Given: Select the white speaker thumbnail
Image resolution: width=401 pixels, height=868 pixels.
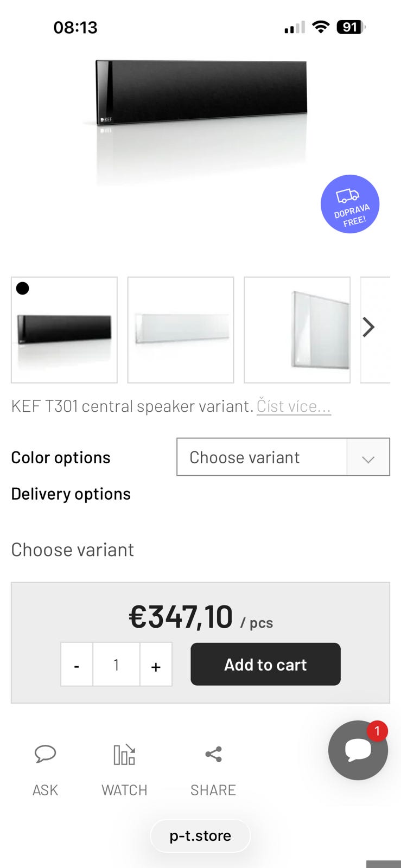Looking at the screenshot, I should (x=181, y=330).
